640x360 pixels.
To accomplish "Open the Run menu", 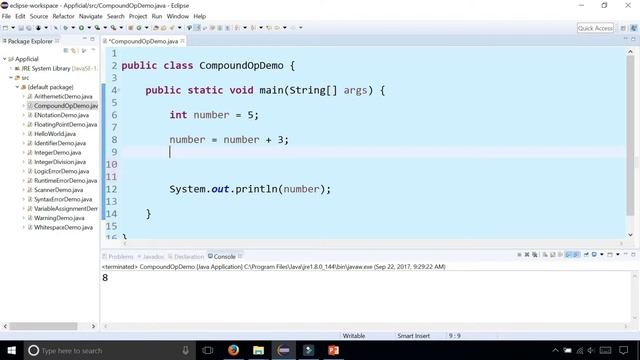I will click(157, 16).
